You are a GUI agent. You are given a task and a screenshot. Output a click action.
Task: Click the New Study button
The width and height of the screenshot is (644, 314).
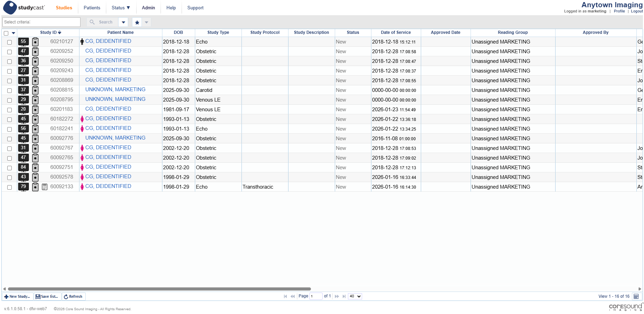[17, 297]
